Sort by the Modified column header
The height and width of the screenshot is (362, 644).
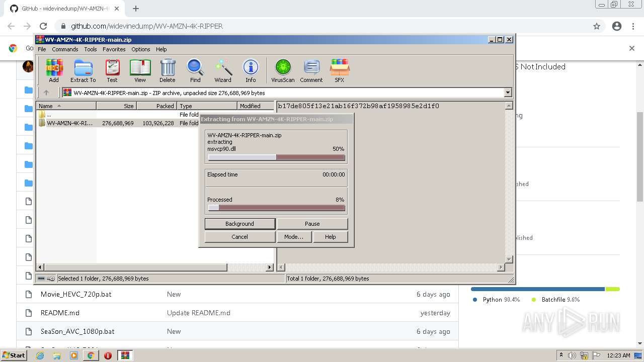[256, 106]
